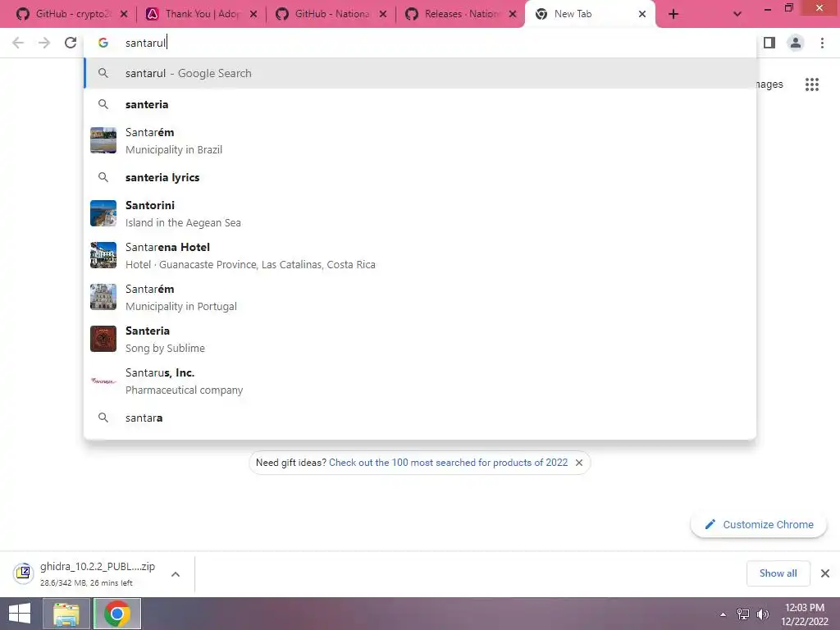
Task: Click the address bar text santarul
Action: (x=146, y=43)
